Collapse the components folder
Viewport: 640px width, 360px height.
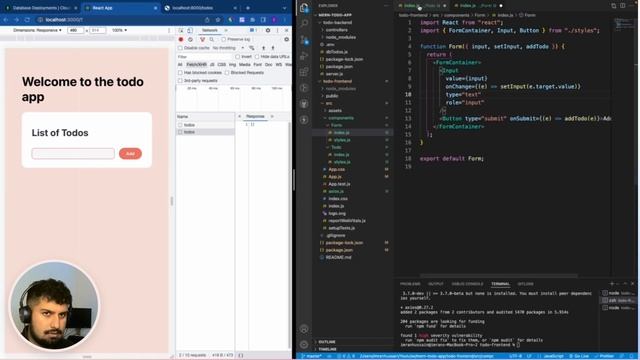tap(341, 118)
